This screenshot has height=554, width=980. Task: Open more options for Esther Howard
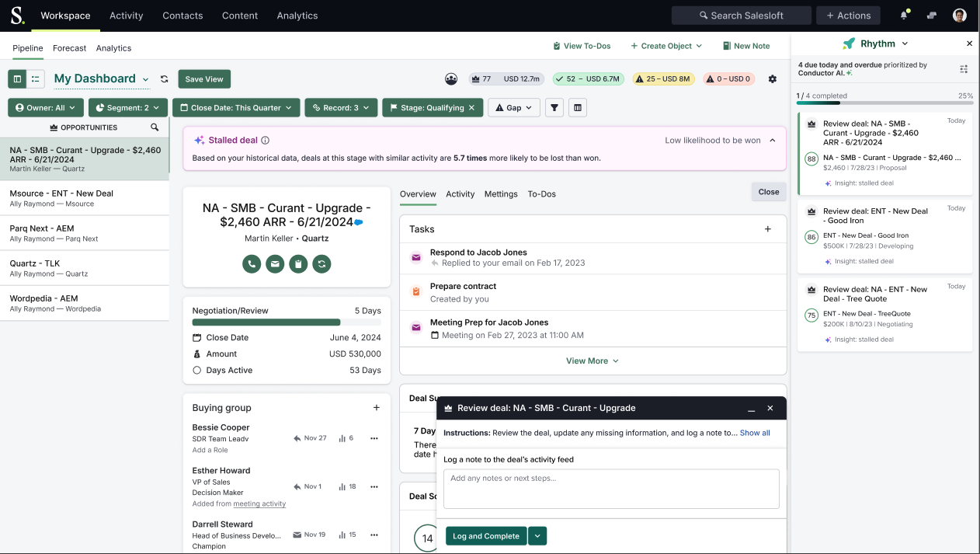374,486
